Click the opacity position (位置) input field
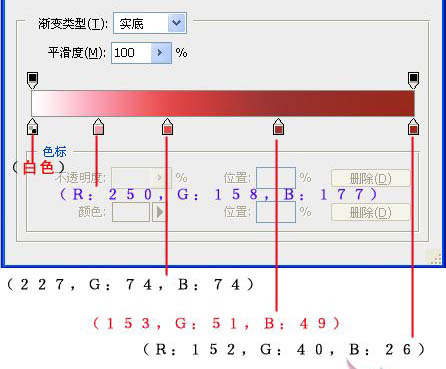This screenshot has height=369, width=446. (x=276, y=178)
